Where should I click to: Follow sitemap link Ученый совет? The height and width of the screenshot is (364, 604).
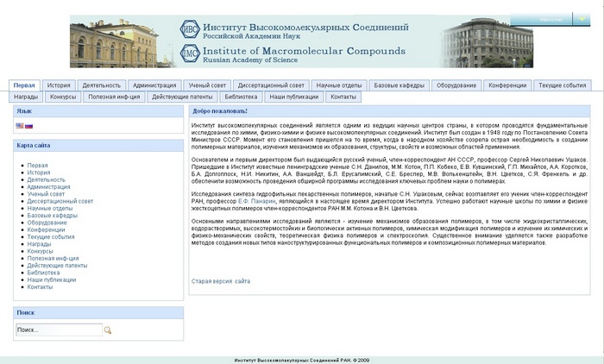(x=46, y=194)
